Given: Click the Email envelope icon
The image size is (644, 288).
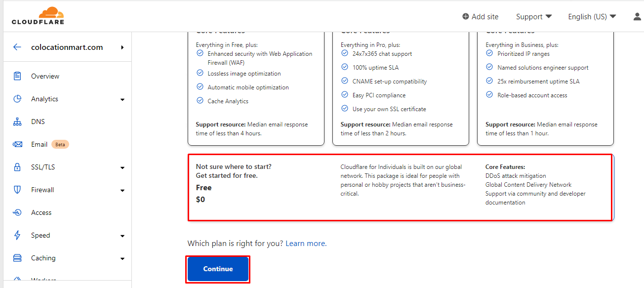Looking at the screenshot, I should pos(17,144).
